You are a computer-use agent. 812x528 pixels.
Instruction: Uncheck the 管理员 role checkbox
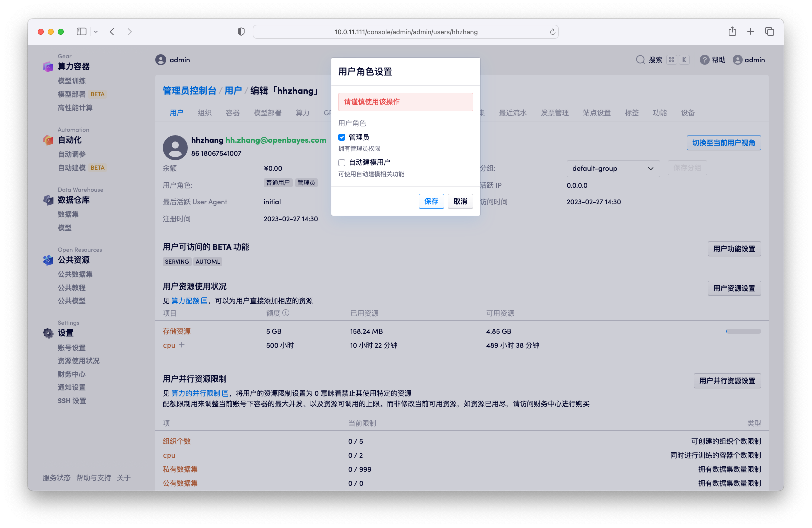[342, 137]
